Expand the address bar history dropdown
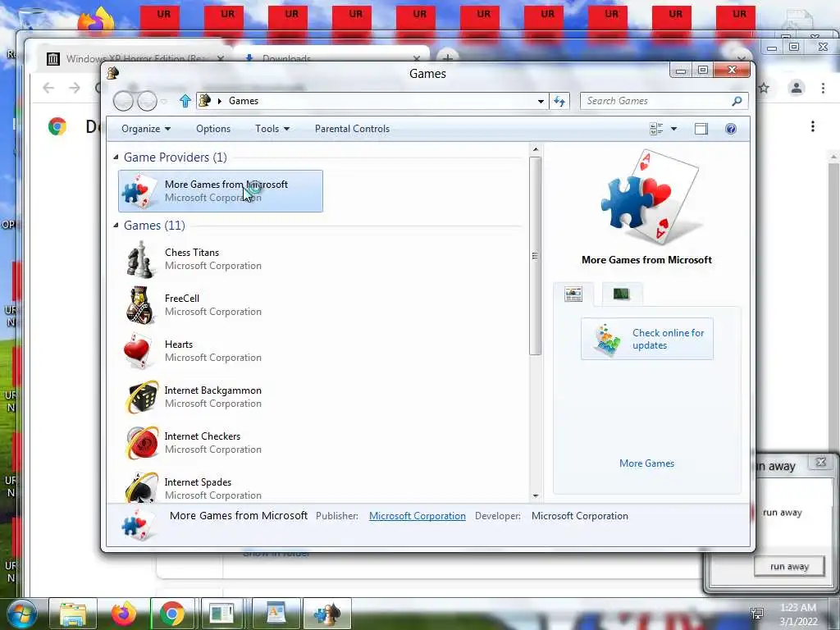 click(x=541, y=101)
